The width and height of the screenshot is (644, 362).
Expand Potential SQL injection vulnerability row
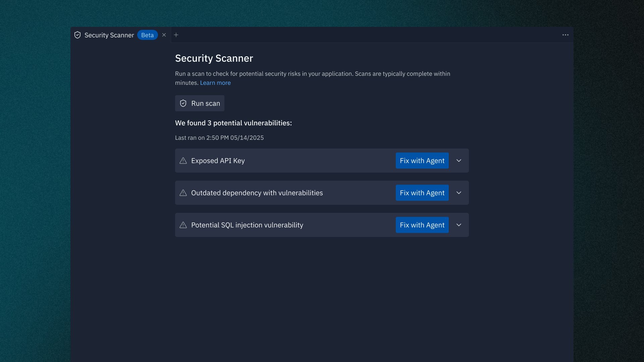coord(459,225)
